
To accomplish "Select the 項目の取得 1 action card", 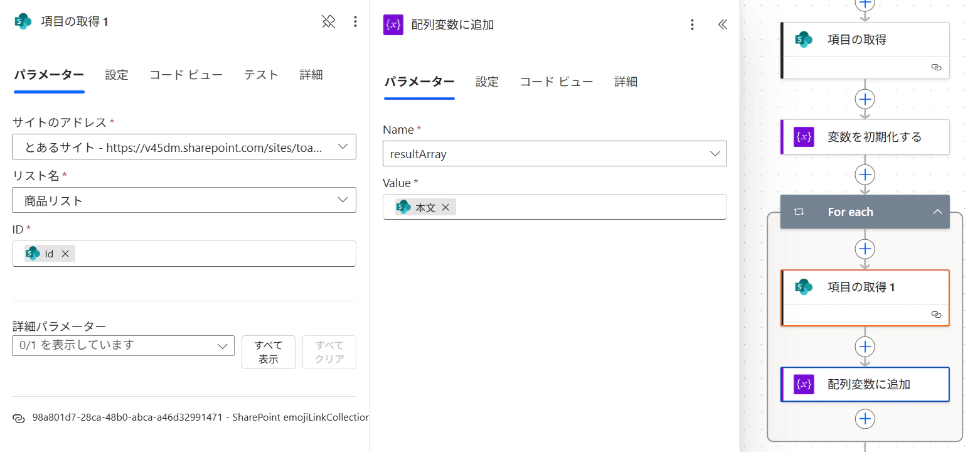I will point(865,298).
